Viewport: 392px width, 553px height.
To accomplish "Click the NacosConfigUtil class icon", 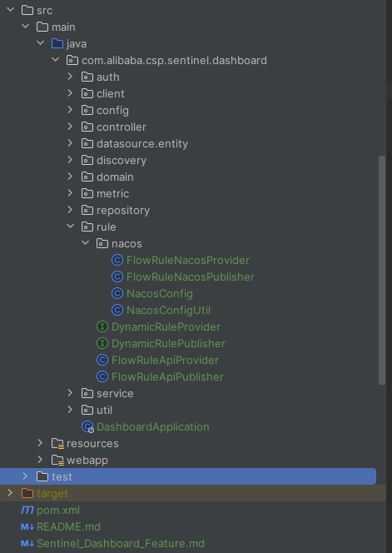I will pyautogui.click(x=117, y=311).
